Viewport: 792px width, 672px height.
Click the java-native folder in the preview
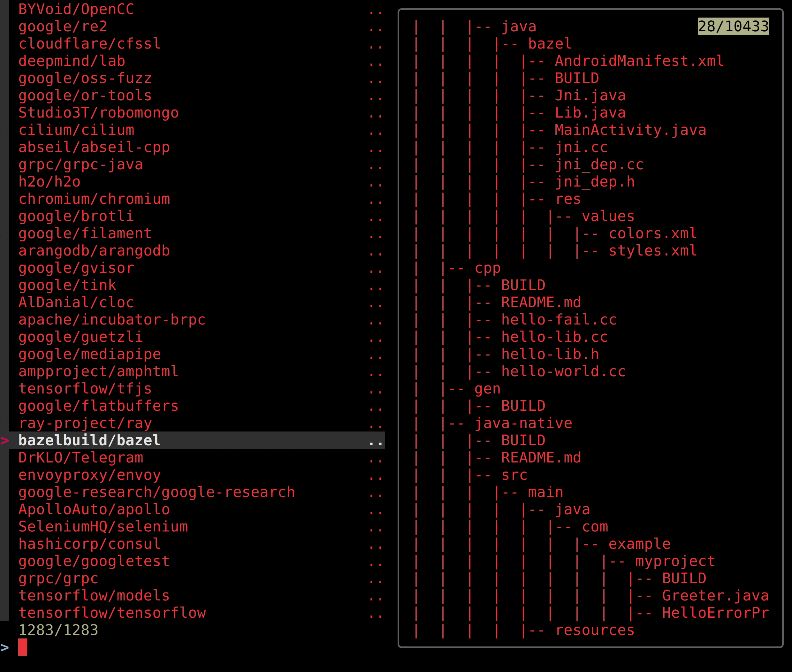coord(523,423)
